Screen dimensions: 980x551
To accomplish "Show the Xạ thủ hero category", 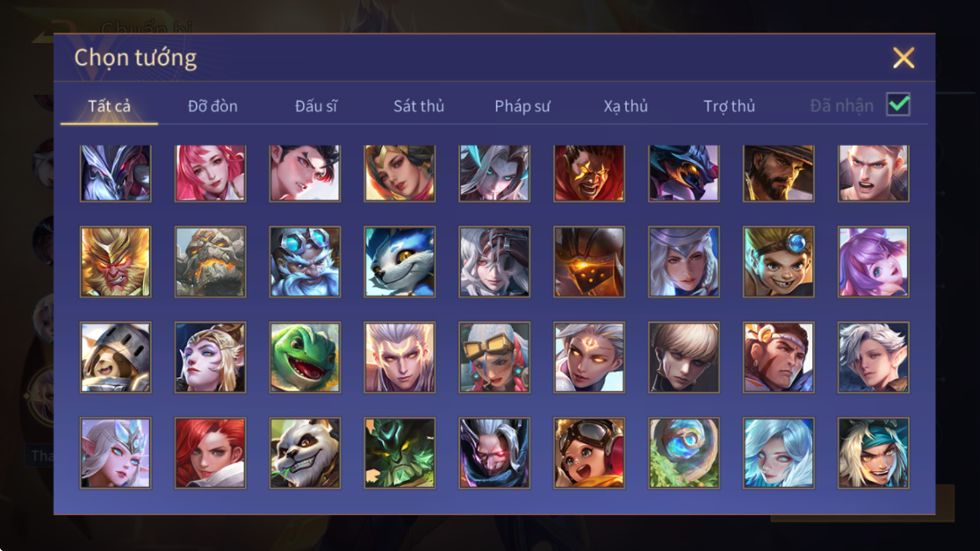I will (625, 106).
